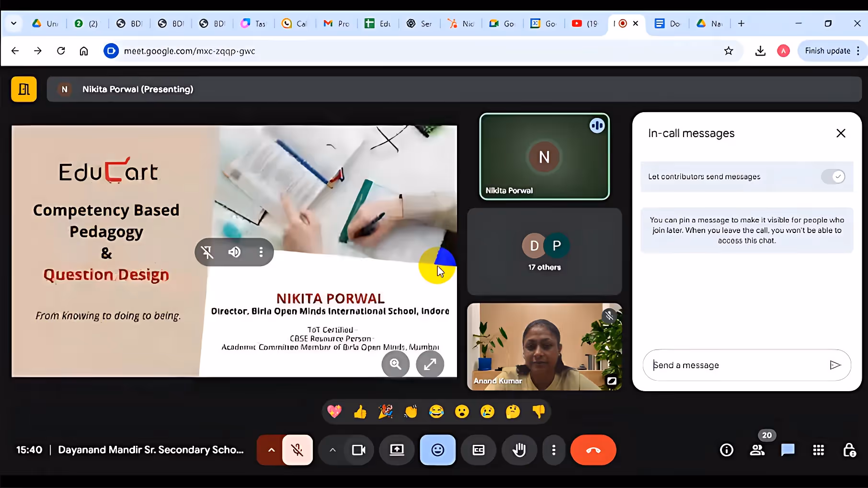Leave the call with red button
Viewport: 868px width, 488px height.
pyautogui.click(x=593, y=450)
